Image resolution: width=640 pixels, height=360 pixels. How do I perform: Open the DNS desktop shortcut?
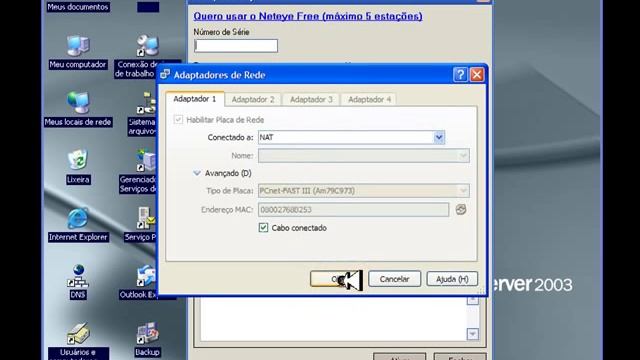(x=78, y=276)
